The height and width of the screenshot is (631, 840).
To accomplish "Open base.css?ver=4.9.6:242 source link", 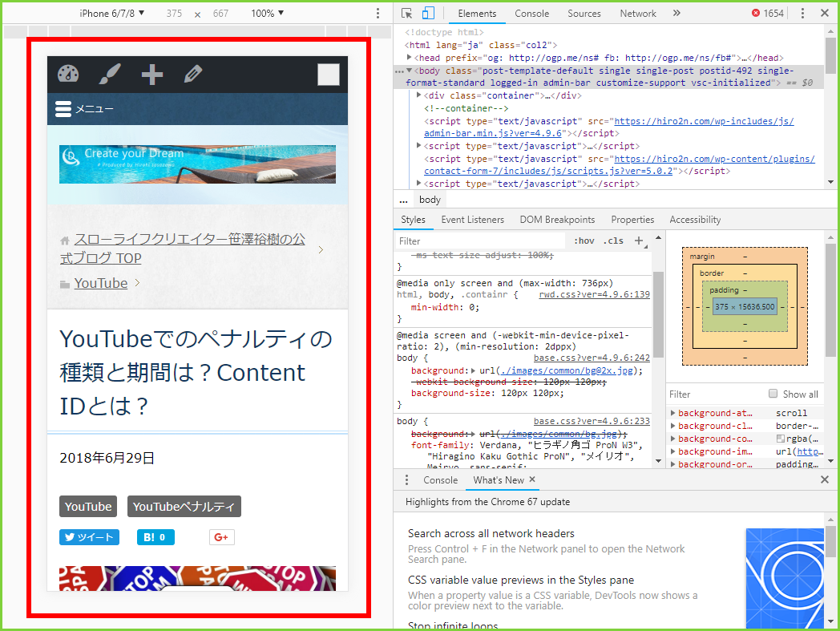I will [592, 358].
